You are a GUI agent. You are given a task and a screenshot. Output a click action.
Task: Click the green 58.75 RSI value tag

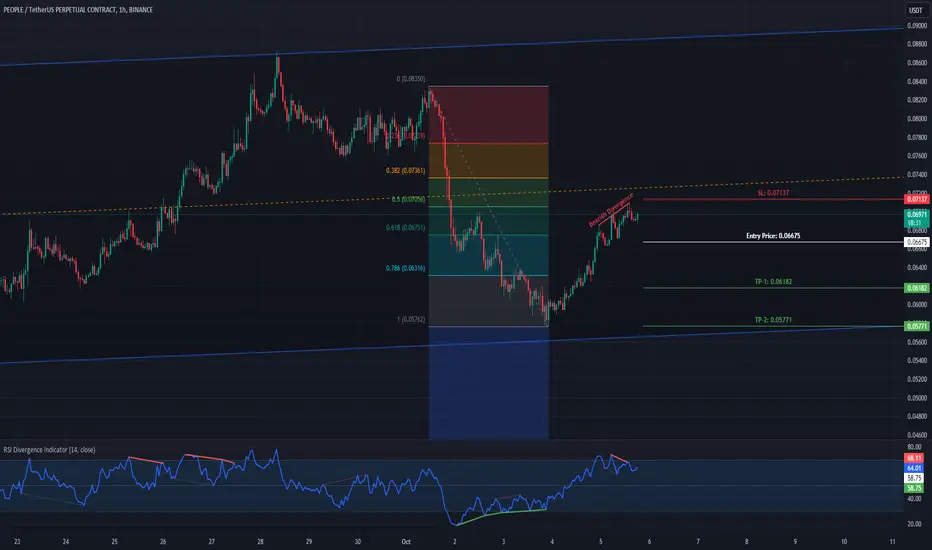[x=914, y=488]
